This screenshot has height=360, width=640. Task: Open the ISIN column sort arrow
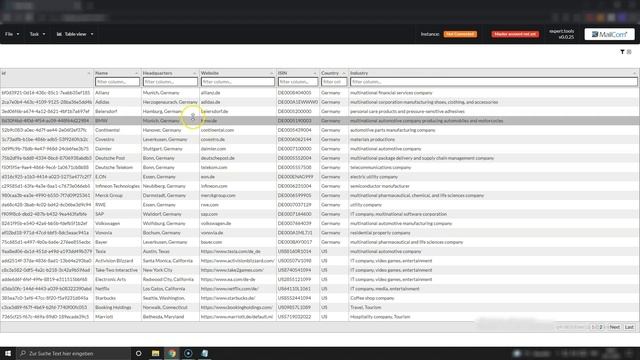(315, 73)
